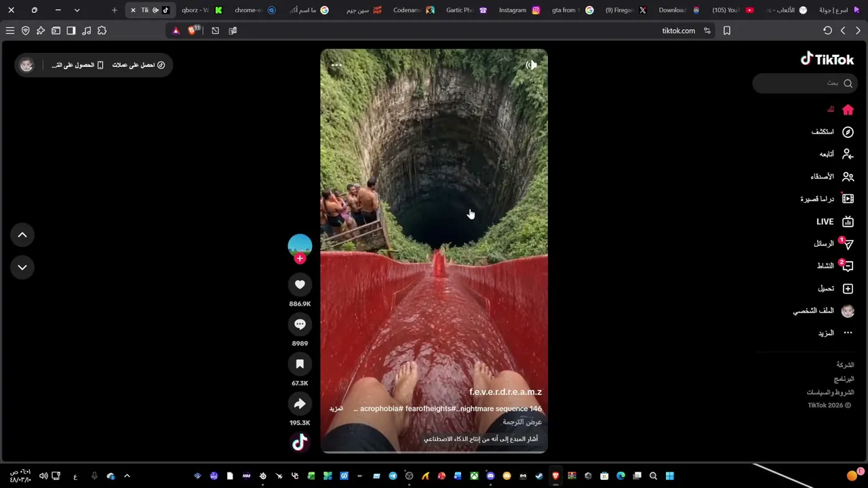The height and width of the screenshot is (488, 868).
Task: Open the f.e.v.e.r.d.r.e.a.m.z username link
Action: point(505,392)
